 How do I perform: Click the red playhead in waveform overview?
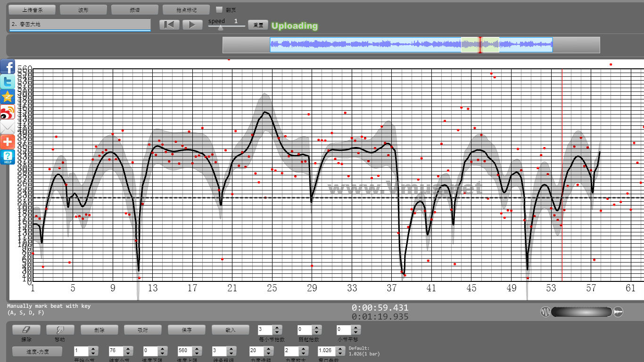480,45
